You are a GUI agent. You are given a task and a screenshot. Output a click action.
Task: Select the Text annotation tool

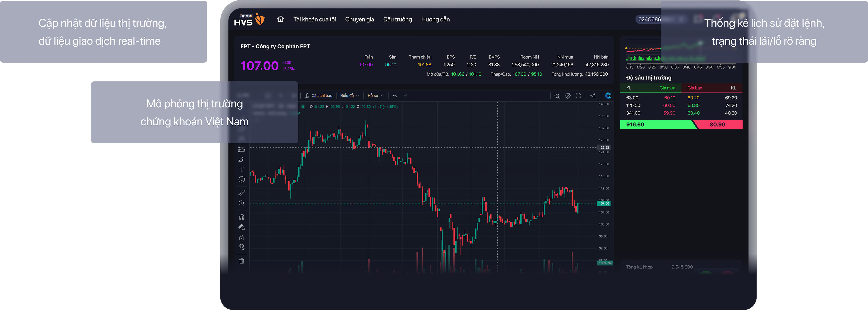[242, 169]
